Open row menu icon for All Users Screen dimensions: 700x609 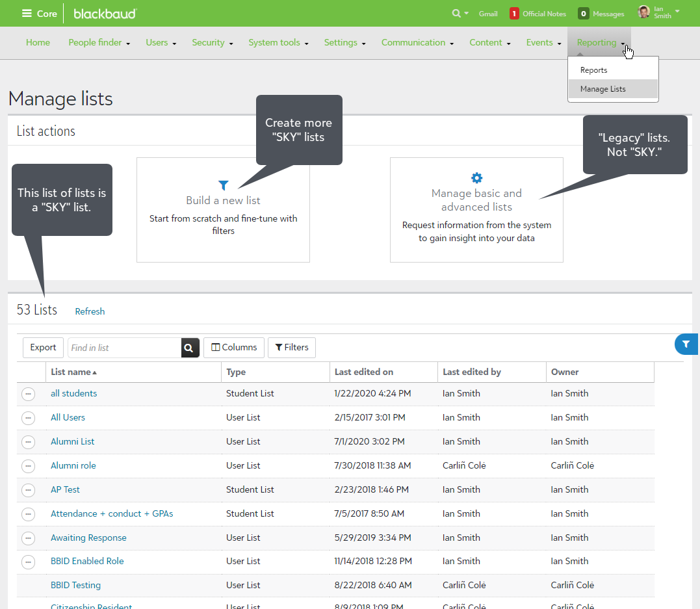[x=28, y=418]
